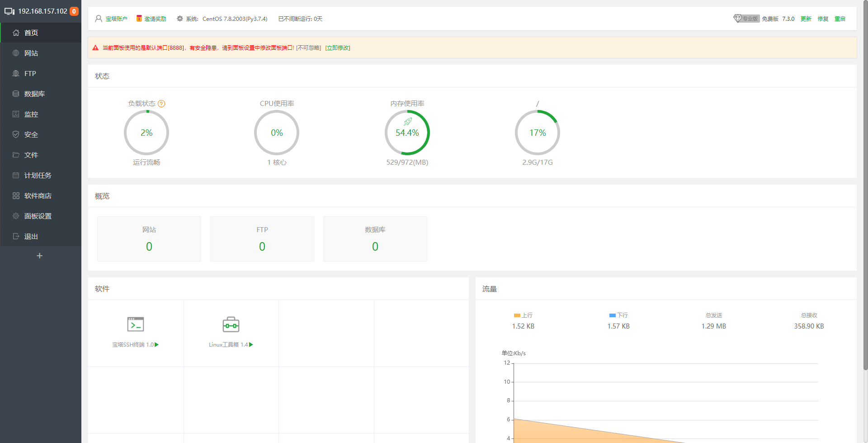Click the 总接收 358.90 KB value
The height and width of the screenshot is (443, 868).
pos(809,326)
